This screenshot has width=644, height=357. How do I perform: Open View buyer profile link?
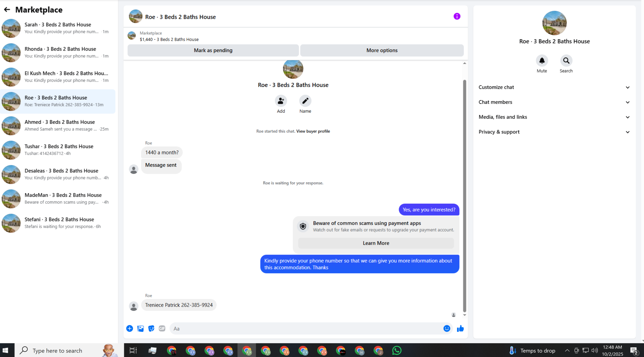pos(313,131)
